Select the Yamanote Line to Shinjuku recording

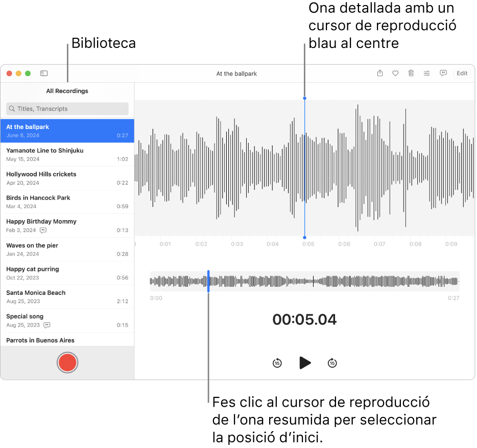(x=67, y=155)
